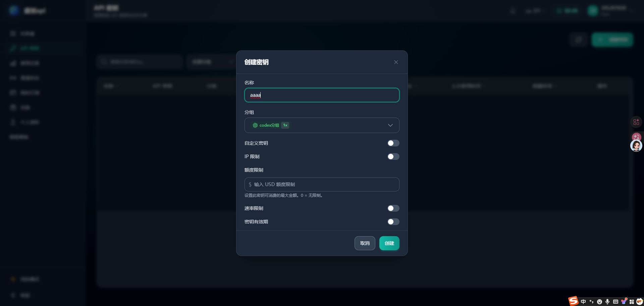This screenshot has height=306, width=644.
Task: Enable the 速率限制 switch
Action: coord(393,208)
